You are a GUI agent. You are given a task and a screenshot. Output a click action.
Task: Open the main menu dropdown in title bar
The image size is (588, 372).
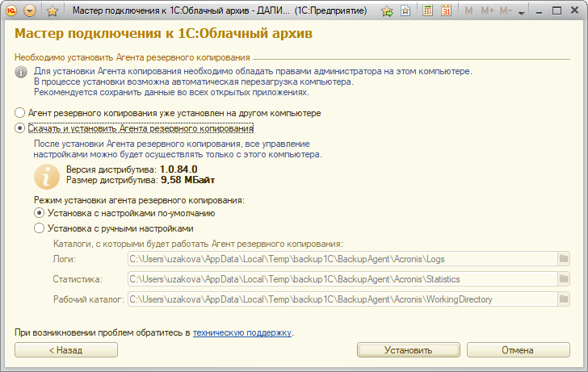coord(30,10)
